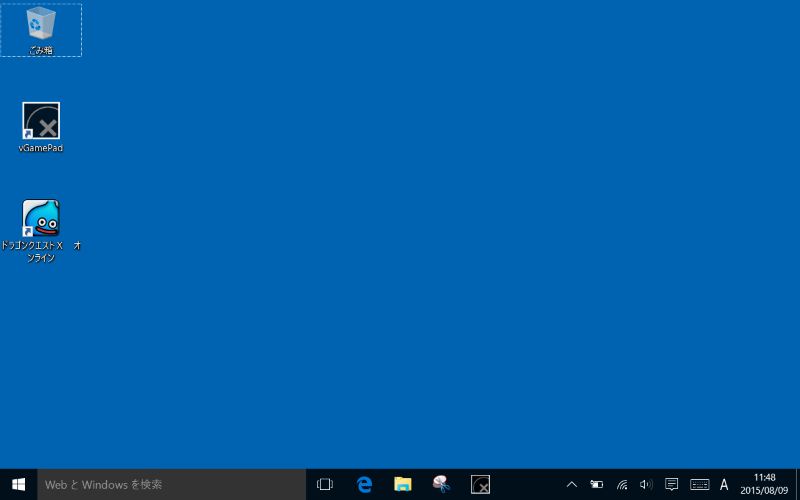Open the clock showing 11:48
The width and height of the screenshot is (800, 500).
point(764,484)
